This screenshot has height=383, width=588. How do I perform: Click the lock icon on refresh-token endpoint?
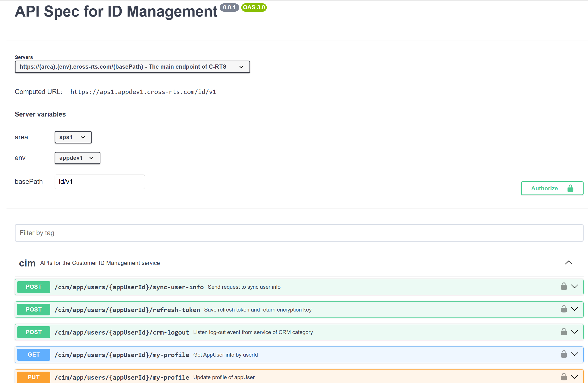coord(564,309)
